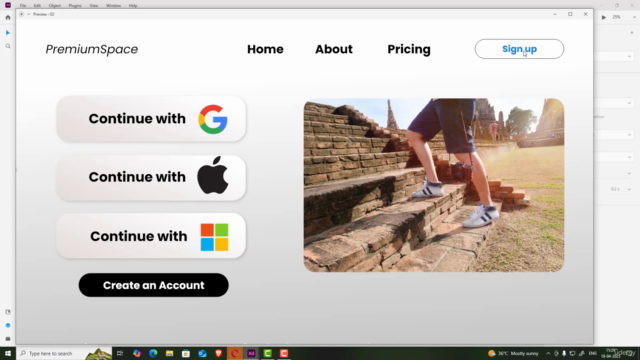640x360 pixels.
Task: Click the desktop preview play button in XD
Action: tap(604, 17)
